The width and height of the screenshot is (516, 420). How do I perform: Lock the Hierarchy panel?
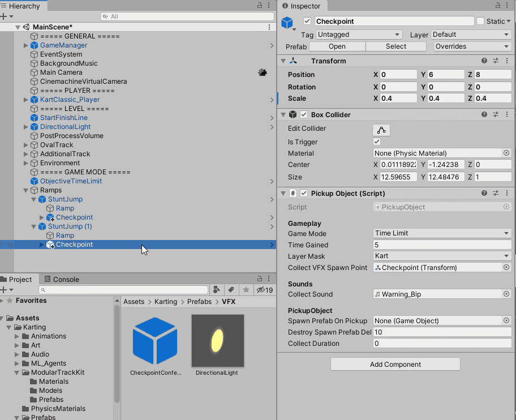[260, 5]
